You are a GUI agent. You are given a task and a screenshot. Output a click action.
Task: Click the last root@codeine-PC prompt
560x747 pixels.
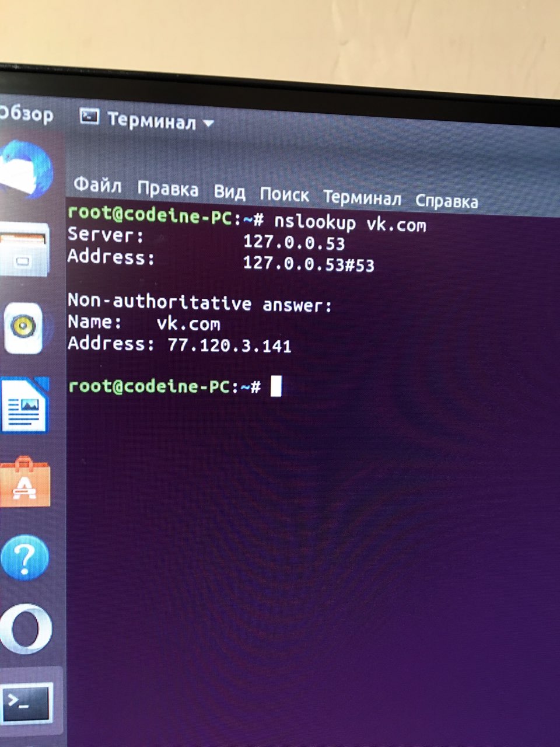click(x=164, y=386)
